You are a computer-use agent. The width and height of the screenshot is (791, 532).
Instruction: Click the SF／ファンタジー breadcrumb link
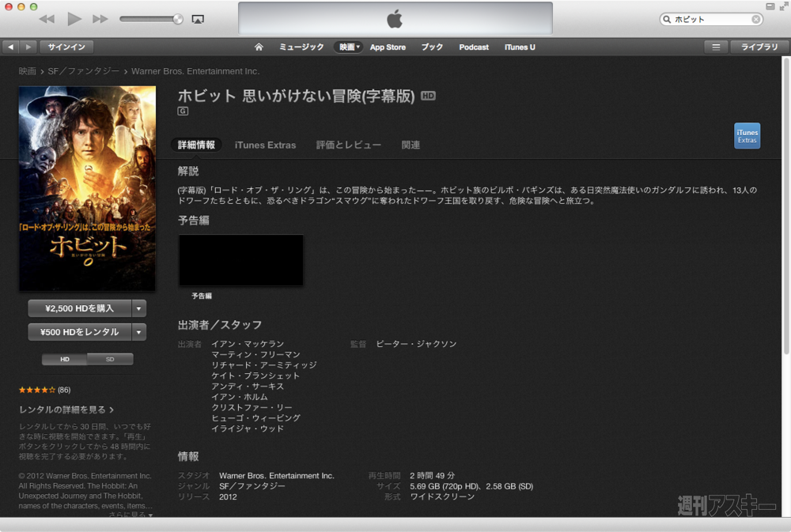pos(83,71)
